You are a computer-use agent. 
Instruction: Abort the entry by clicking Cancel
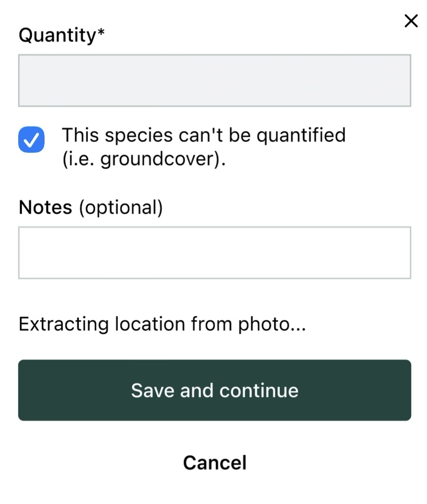coord(215,462)
